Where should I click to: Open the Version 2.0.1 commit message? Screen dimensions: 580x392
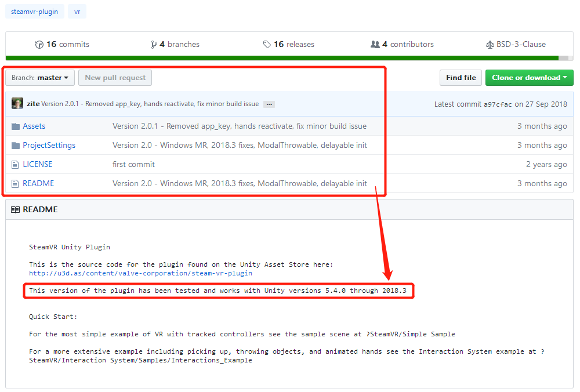(150, 104)
